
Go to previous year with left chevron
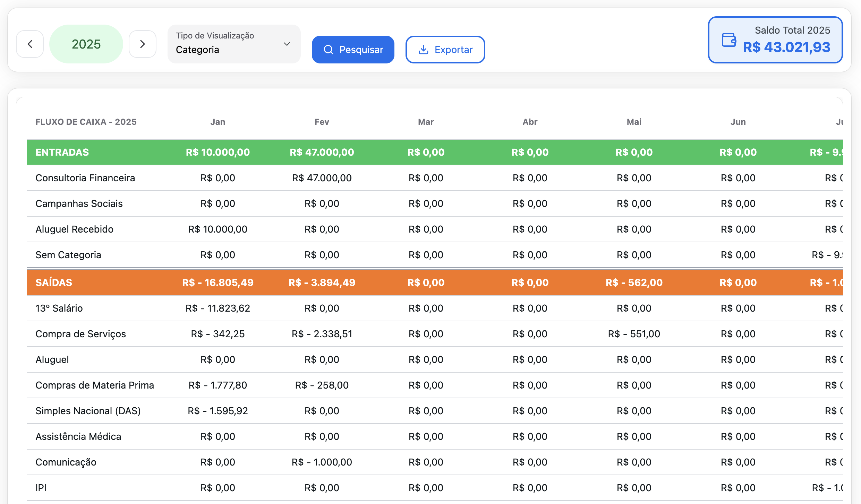30,44
